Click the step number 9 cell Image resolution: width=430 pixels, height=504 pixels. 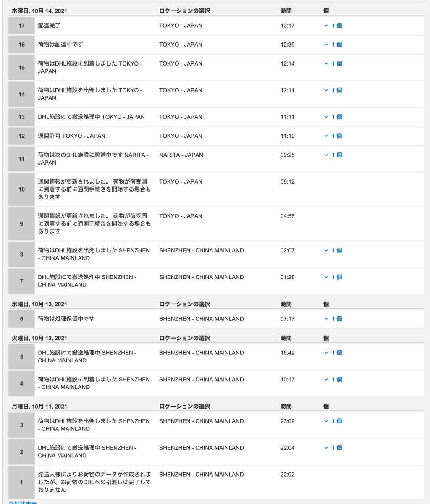[21, 224]
